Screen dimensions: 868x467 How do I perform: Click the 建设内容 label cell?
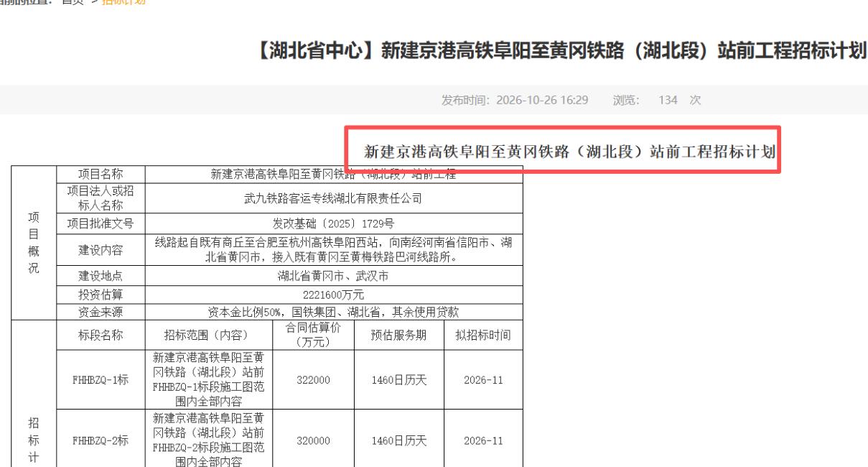101,250
